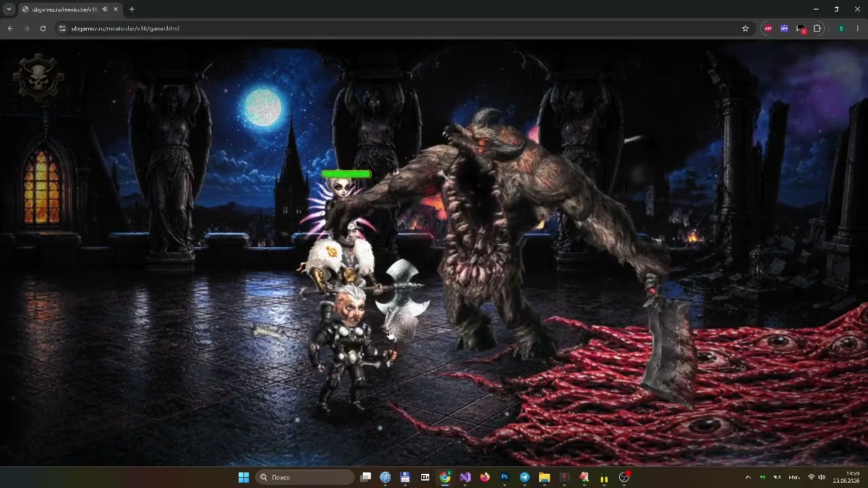Open the red ABP extension icon

tap(768, 28)
